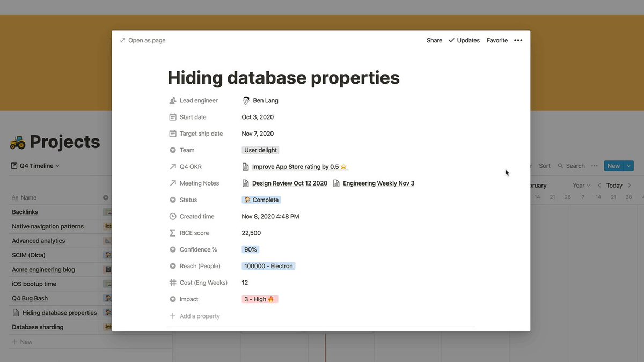This screenshot has width=644, height=362.
Task: Click the Updates checkmark icon
Action: point(451,40)
